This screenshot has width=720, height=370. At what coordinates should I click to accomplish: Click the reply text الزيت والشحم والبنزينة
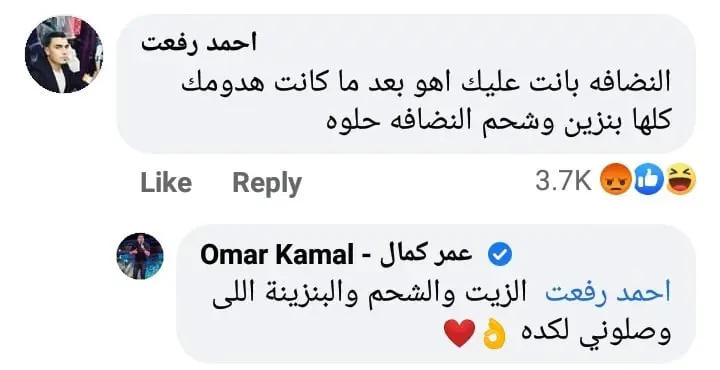(369, 295)
